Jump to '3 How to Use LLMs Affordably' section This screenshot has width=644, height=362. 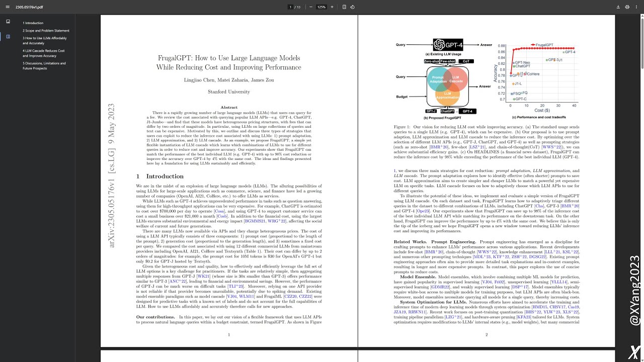point(44,41)
